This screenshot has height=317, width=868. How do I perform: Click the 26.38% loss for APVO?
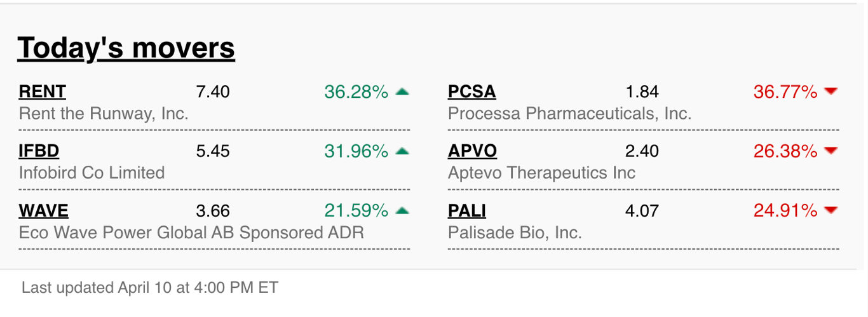[785, 151]
